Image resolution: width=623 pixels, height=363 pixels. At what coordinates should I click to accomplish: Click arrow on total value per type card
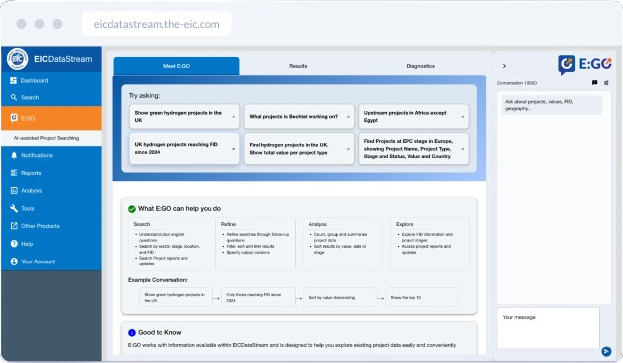(348, 149)
